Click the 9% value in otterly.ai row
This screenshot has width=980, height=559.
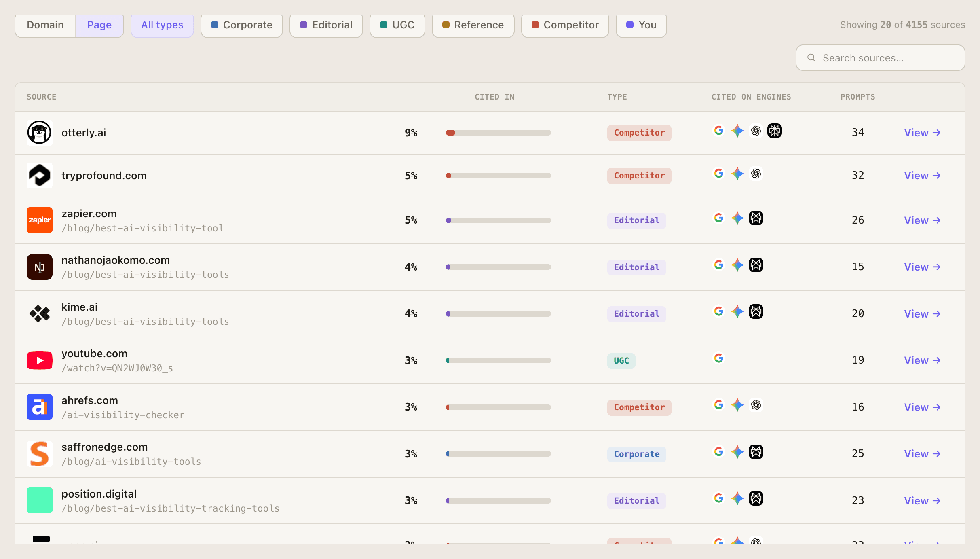click(x=411, y=133)
